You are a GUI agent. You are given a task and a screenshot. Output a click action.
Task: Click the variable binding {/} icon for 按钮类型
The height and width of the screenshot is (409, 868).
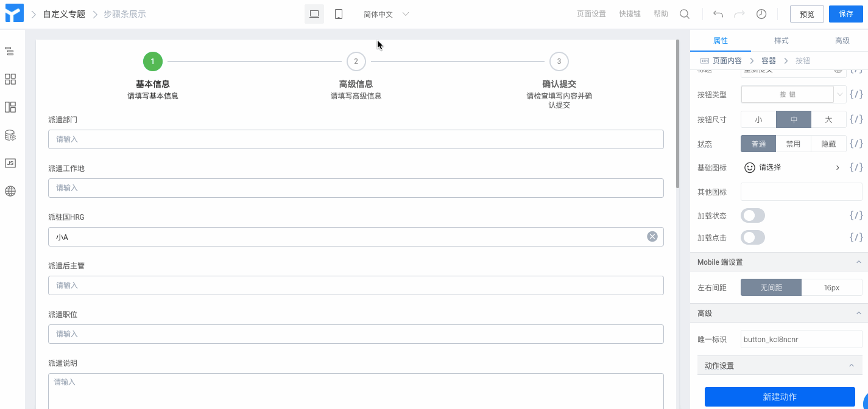click(856, 94)
